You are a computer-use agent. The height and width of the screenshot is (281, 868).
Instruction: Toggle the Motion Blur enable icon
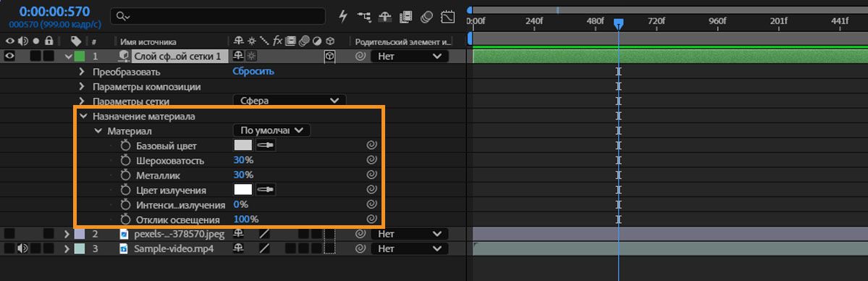[x=426, y=17]
